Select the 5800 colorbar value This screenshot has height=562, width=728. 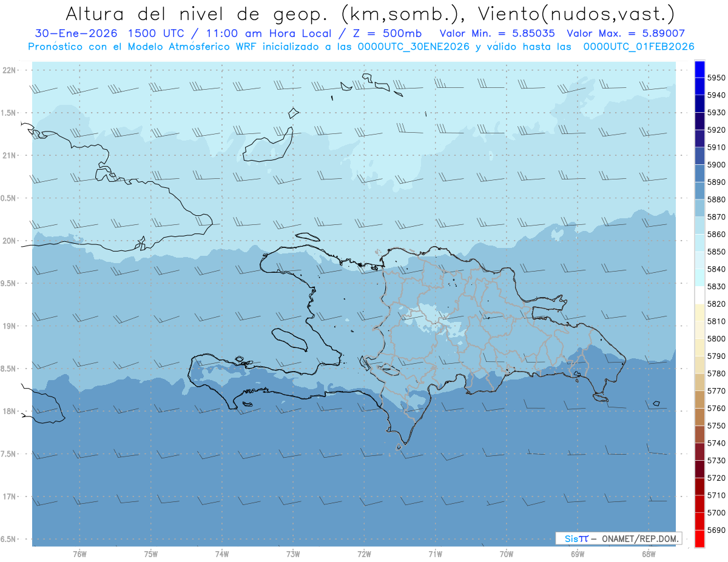click(x=716, y=338)
